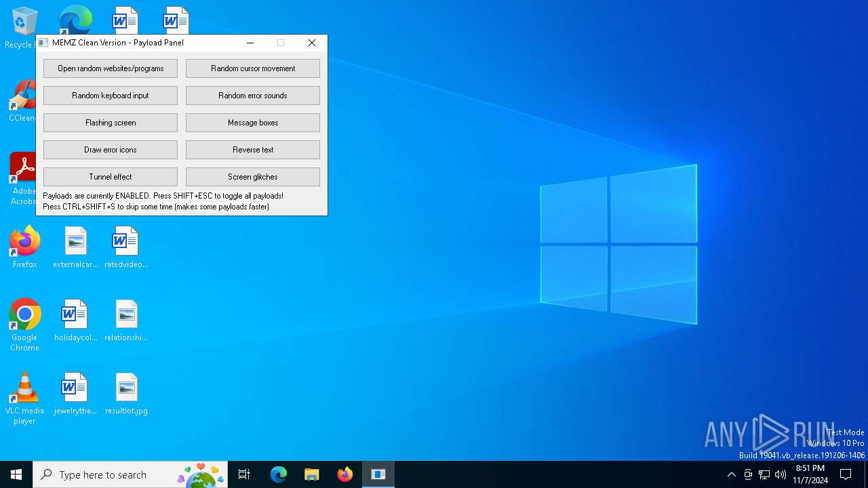Open the clock showing 8:51 PM

(810, 474)
